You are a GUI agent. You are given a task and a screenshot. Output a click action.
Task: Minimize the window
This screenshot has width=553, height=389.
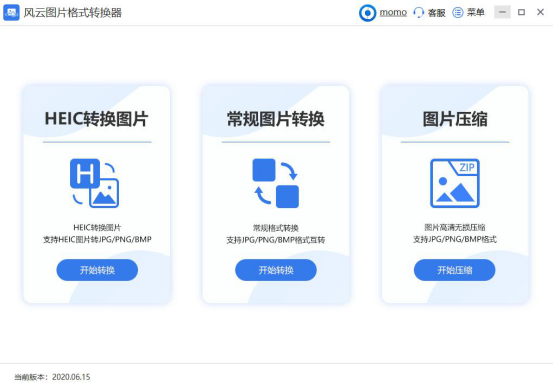point(503,12)
